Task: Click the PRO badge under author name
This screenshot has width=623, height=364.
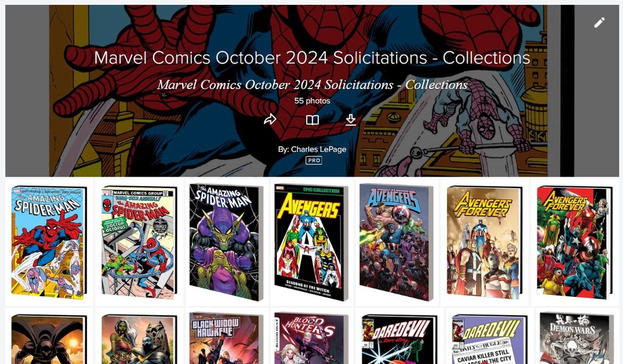Action: pyautogui.click(x=314, y=161)
